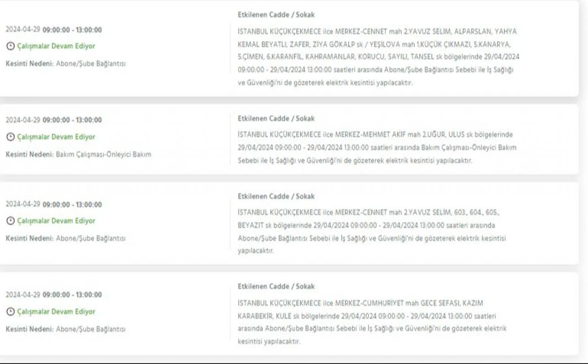Click 'Kesinti Nedeni' line in the Beyazıt sk card

tap(65, 239)
